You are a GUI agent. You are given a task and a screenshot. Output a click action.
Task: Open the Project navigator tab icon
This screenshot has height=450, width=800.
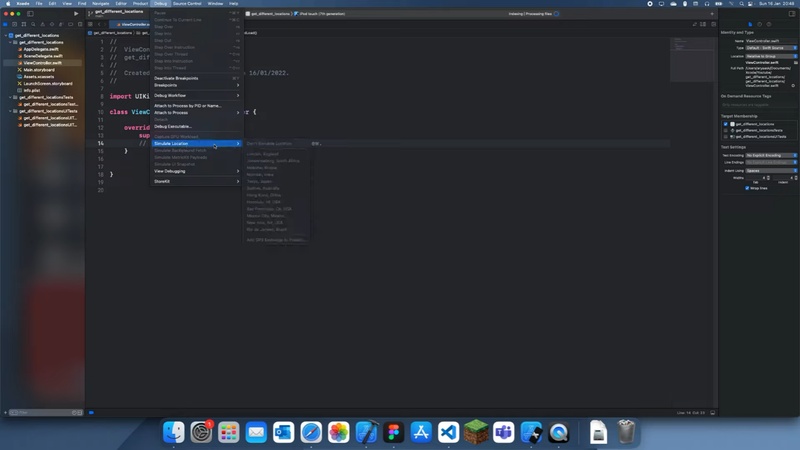(x=5, y=24)
